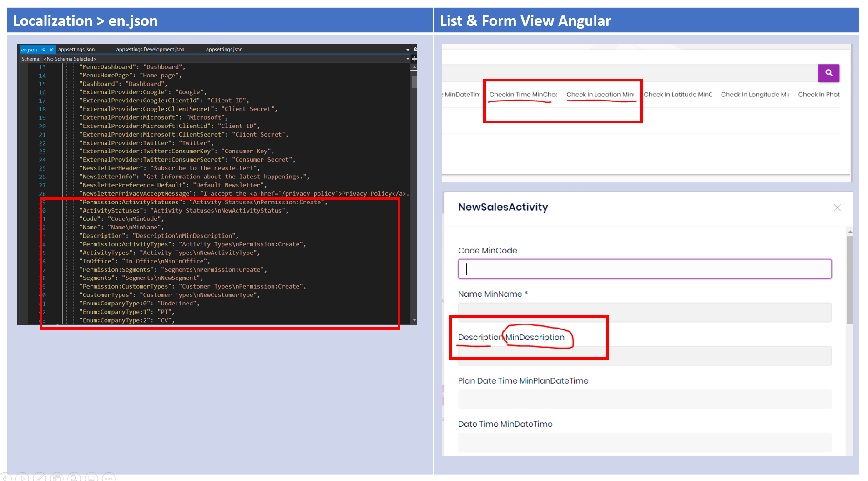Pin the en.json editor tab
Viewport: 868px width, 481px height.
point(44,50)
